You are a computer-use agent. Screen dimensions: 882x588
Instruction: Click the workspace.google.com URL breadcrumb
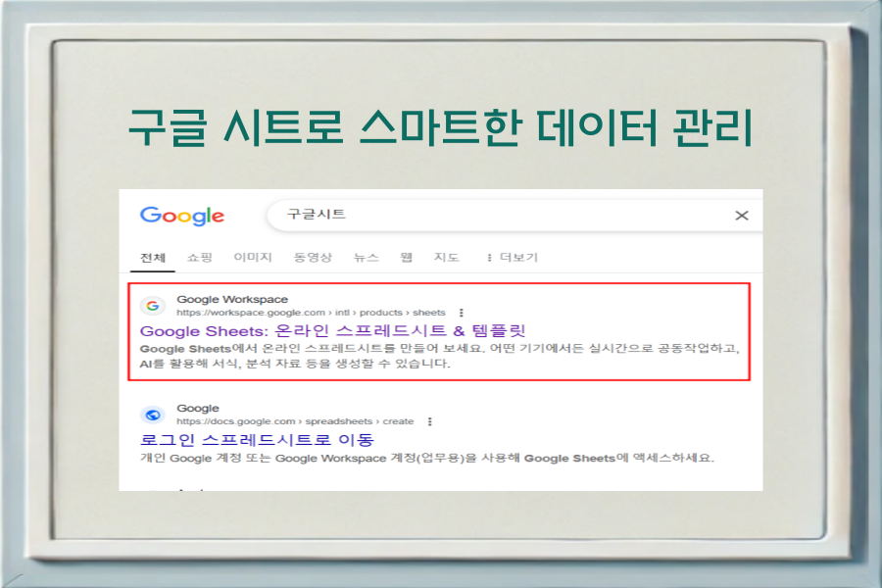coord(311,313)
